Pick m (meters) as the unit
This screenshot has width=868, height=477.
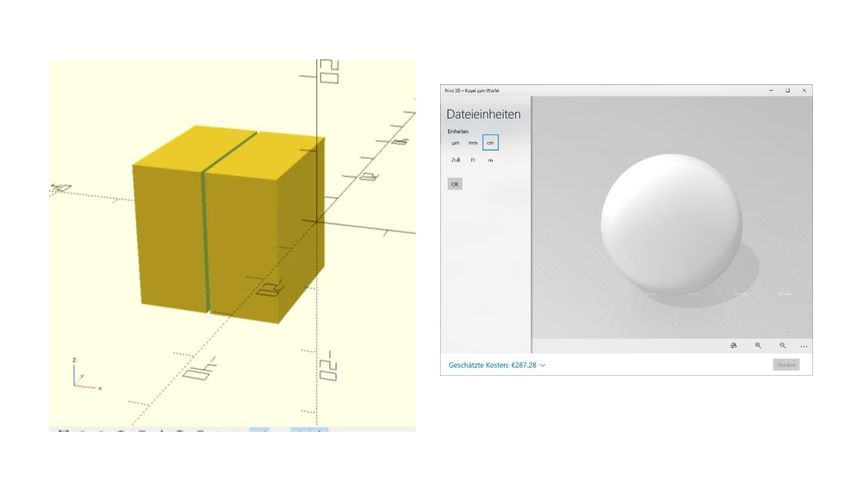coord(491,160)
